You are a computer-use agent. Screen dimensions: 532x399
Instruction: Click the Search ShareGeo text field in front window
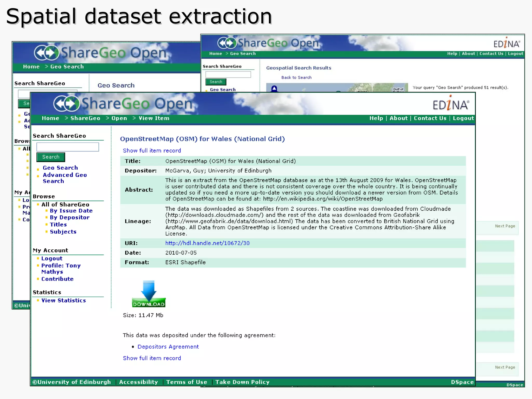[68, 147]
